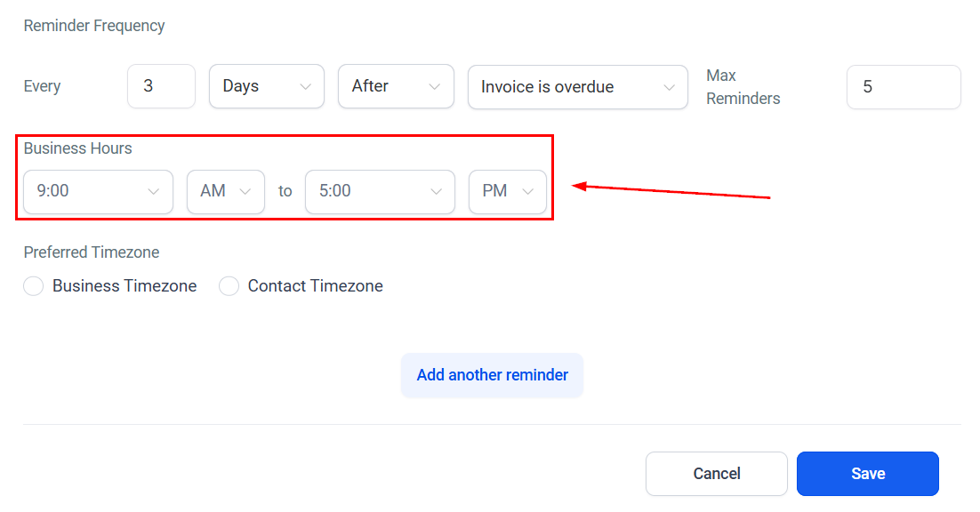Click the "to" text between time selectors

point(285,191)
